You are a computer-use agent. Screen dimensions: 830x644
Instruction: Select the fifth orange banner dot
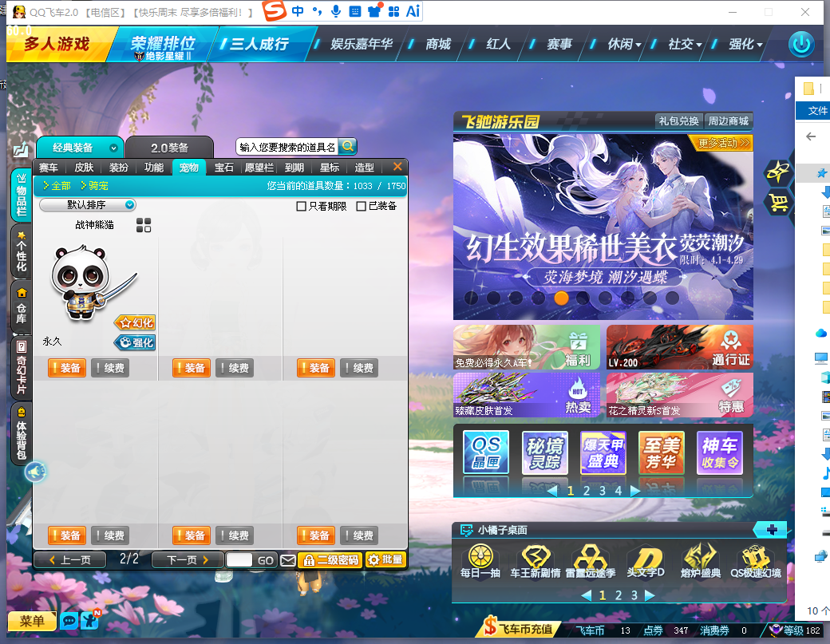[561, 298]
